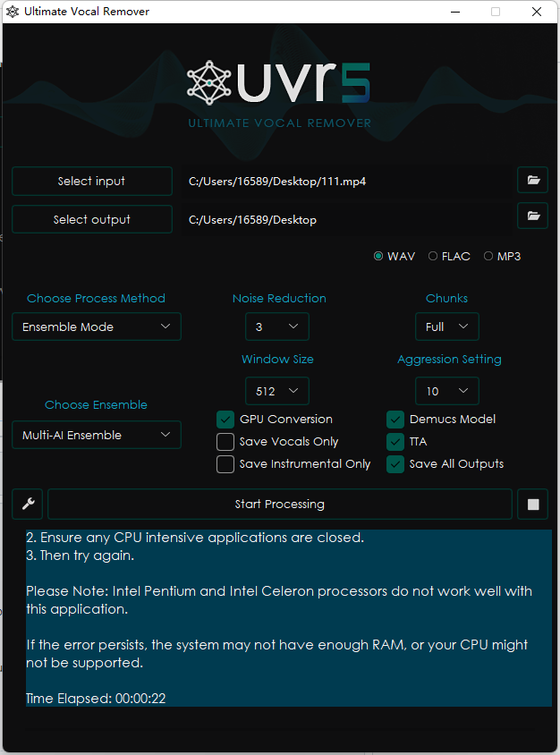The width and height of the screenshot is (560, 755).
Task: Close the Ultimate Vocal Remover window
Action: point(537,12)
